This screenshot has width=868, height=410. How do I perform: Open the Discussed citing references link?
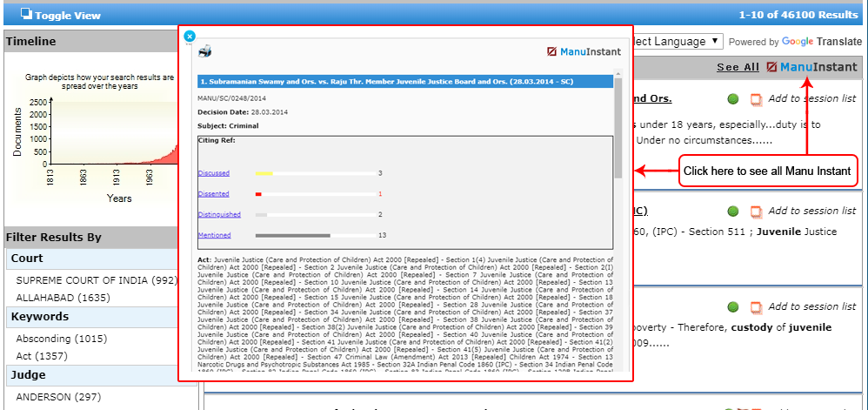pos(213,173)
